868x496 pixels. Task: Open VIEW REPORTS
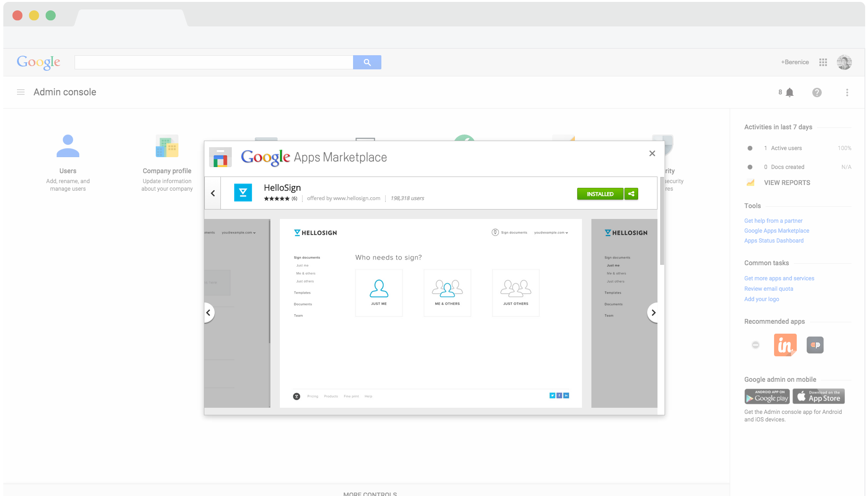point(787,183)
